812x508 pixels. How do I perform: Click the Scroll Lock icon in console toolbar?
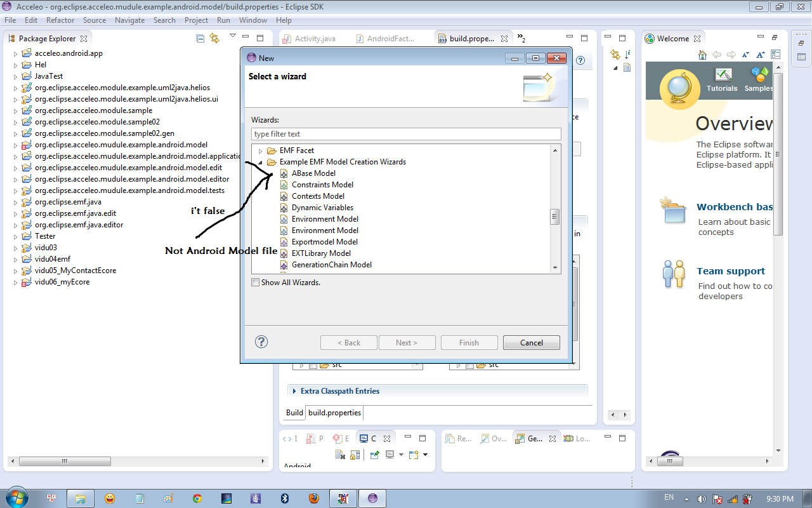355,455
